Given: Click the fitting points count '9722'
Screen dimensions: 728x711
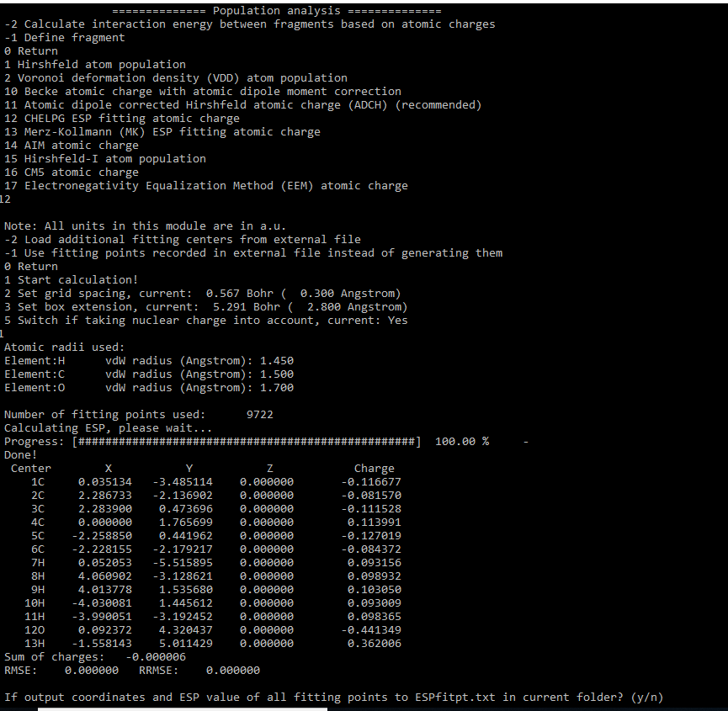Looking at the screenshot, I should [x=260, y=415].
